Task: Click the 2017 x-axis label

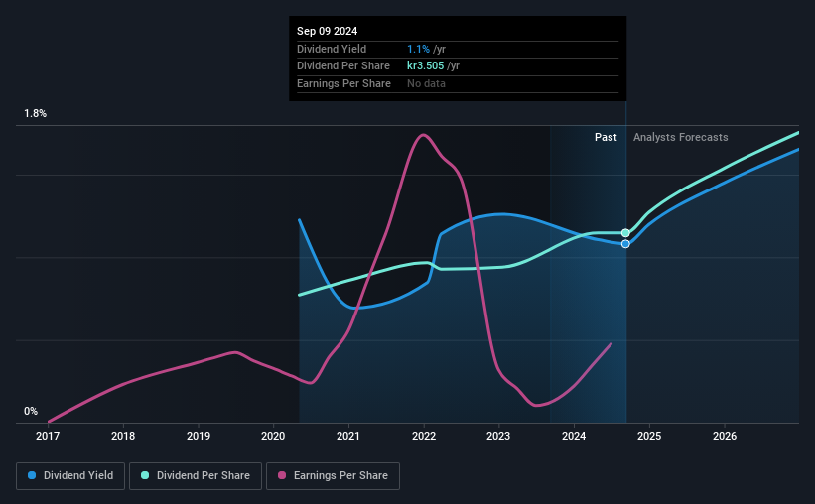Action: pos(48,436)
